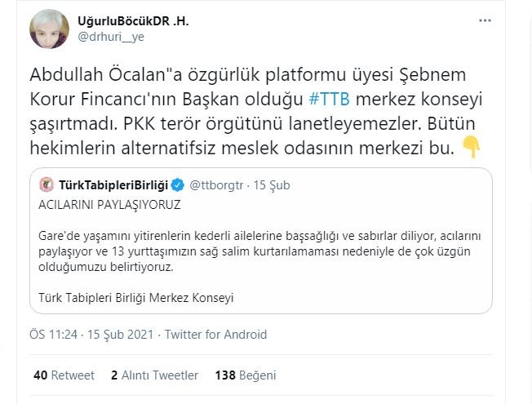Open the Twitter for Android source link

coord(215,335)
